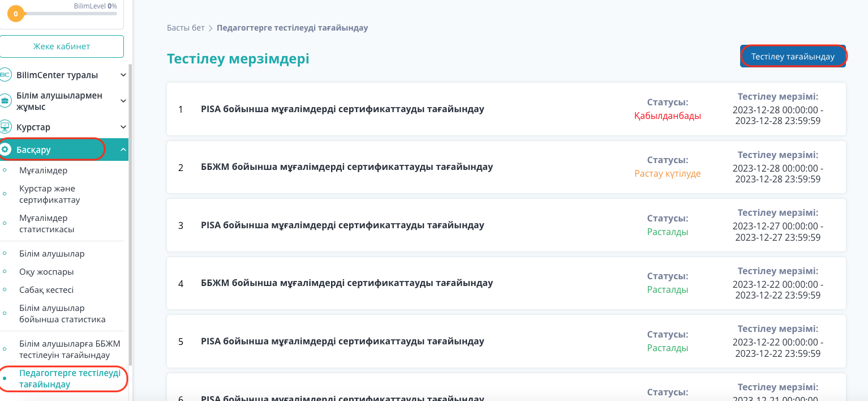Click the monitor icon beside Курстар
Screen dimensions: 868x401
(x=5, y=127)
